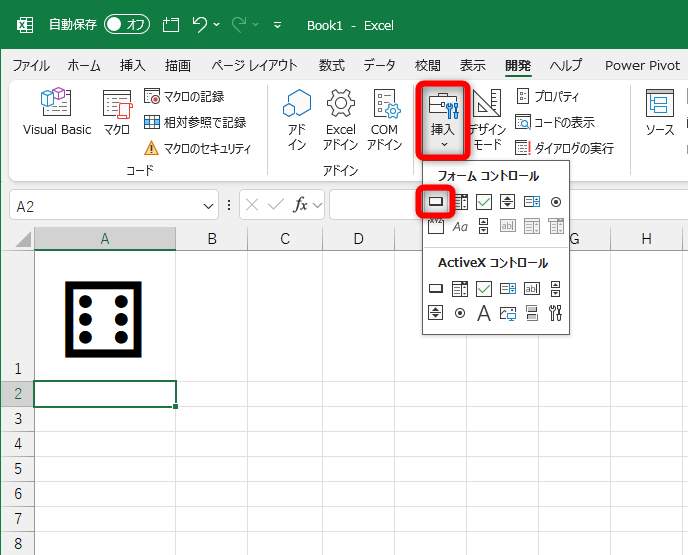The height and width of the screenshot is (555, 688).
Task: Switch to the 校閲 tab
Action: [428, 65]
